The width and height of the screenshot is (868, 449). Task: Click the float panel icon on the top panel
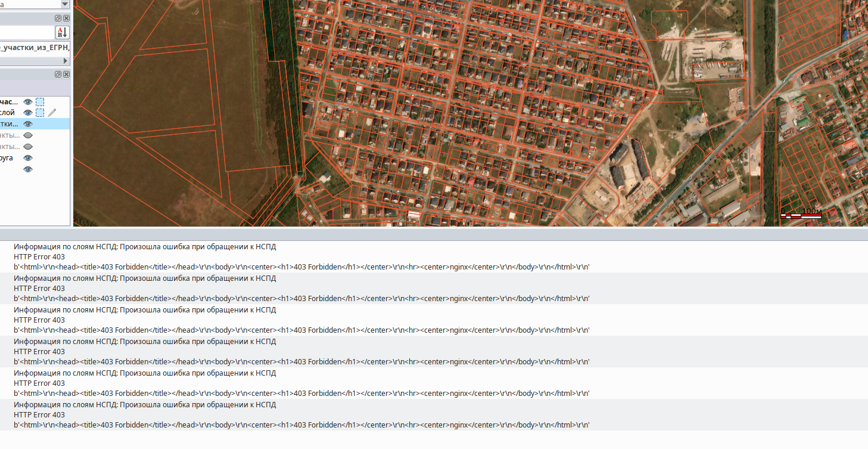(58, 18)
